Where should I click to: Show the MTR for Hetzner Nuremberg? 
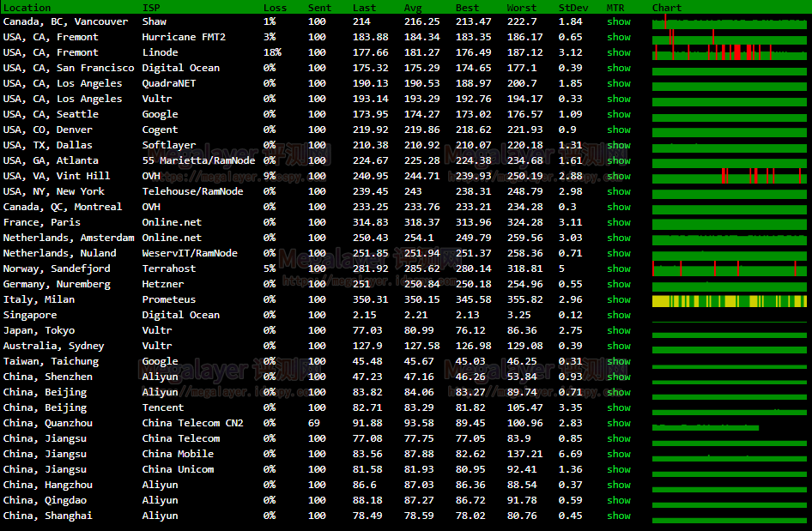619,284
